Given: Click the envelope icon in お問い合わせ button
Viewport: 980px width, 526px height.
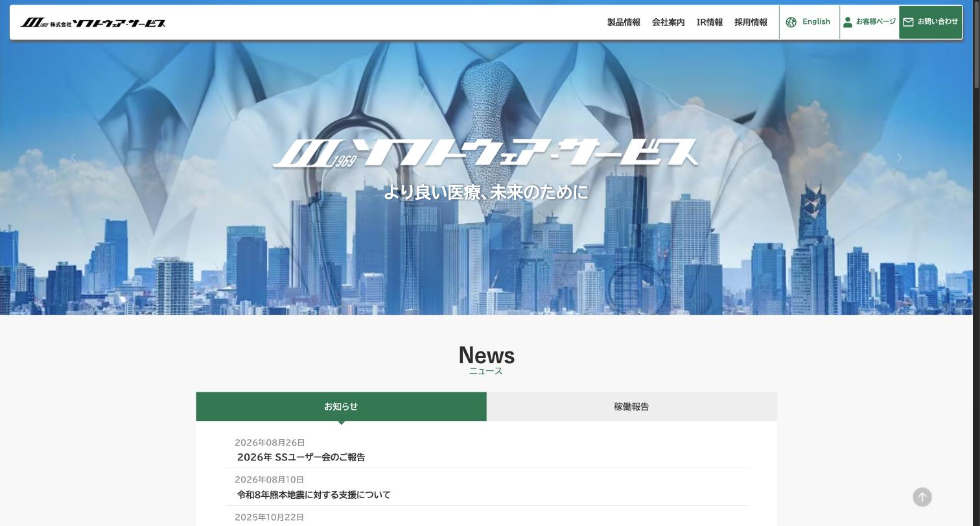Looking at the screenshot, I should [x=908, y=22].
